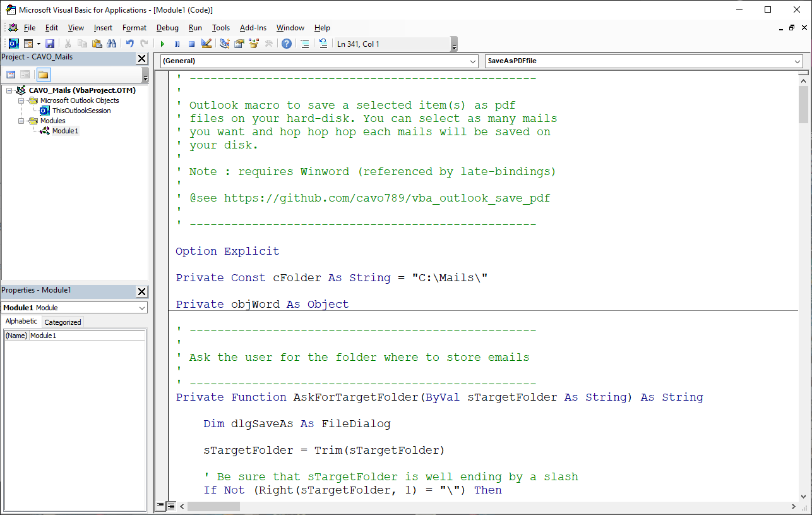Open the Tools menu
This screenshot has width=812, height=515.
pos(221,28)
